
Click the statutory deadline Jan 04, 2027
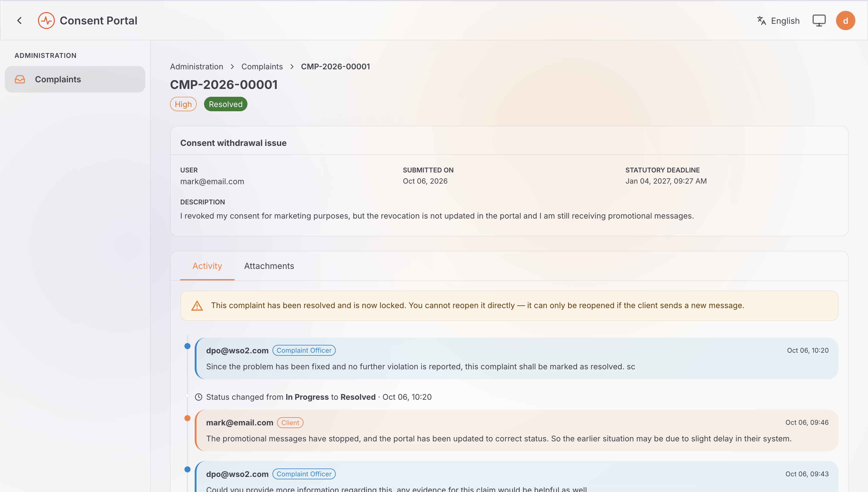(666, 181)
